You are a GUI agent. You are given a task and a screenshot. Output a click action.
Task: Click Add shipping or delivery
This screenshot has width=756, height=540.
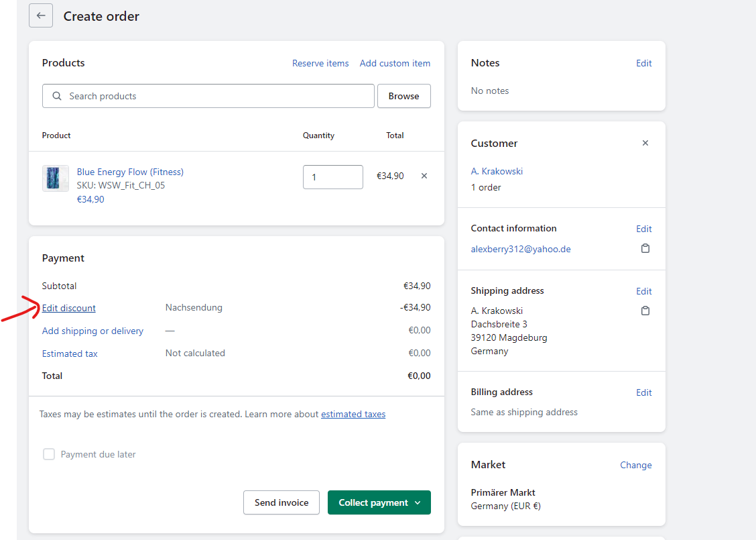(92, 331)
